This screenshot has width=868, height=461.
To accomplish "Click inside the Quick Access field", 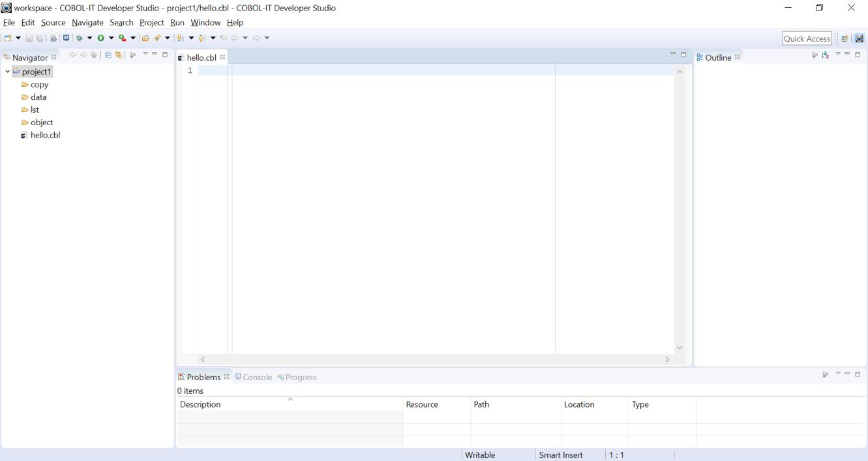I will tap(807, 38).
